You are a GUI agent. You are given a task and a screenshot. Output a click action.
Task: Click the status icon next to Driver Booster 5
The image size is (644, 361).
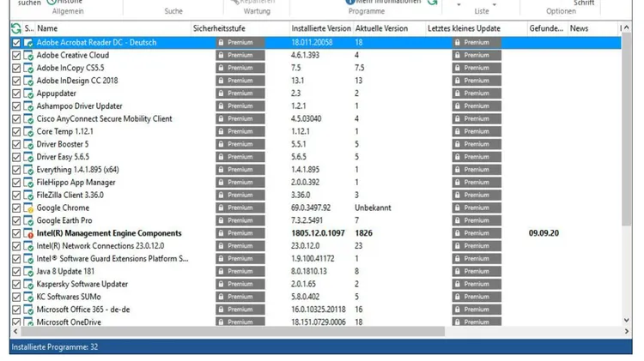[28, 144]
